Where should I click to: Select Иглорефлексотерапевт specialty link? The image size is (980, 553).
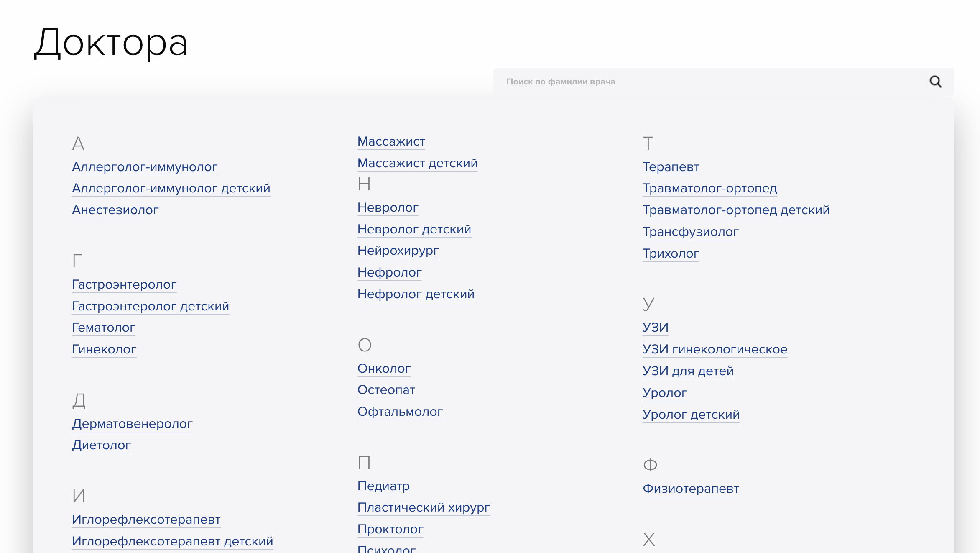(146, 520)
